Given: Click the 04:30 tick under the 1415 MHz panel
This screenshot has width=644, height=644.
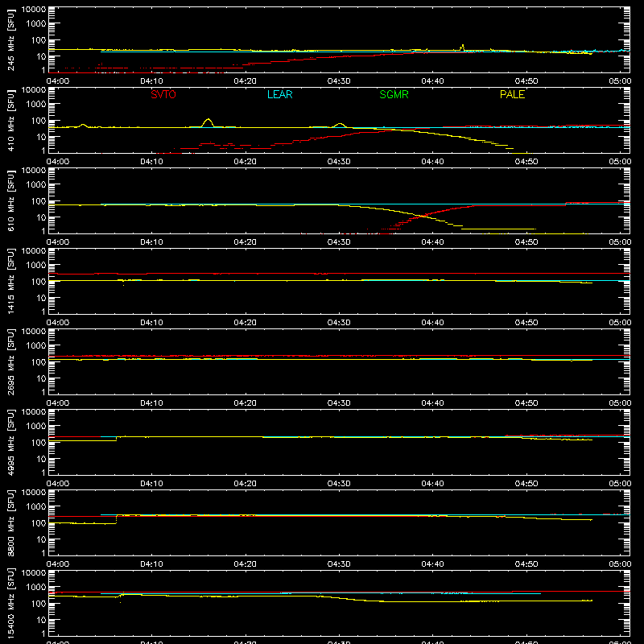Looking at the screenshot, I should [x=339, y=323].
